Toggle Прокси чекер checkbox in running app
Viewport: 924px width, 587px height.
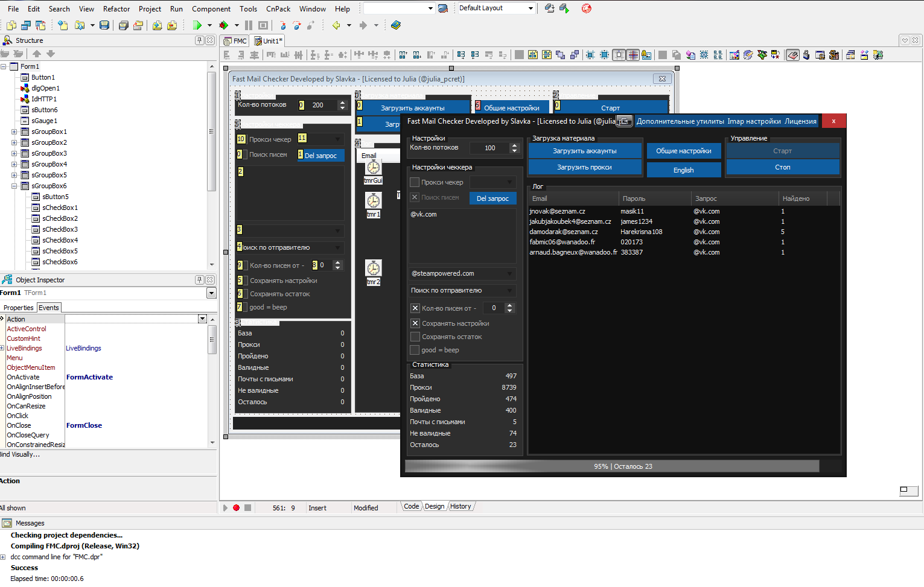(415, 182)
